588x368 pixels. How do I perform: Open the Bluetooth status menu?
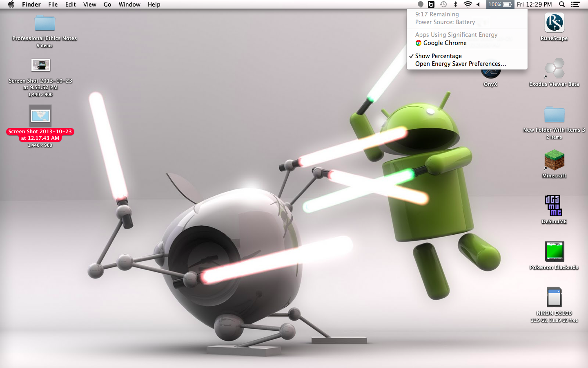pyautogui.click(x=456, y=4)
